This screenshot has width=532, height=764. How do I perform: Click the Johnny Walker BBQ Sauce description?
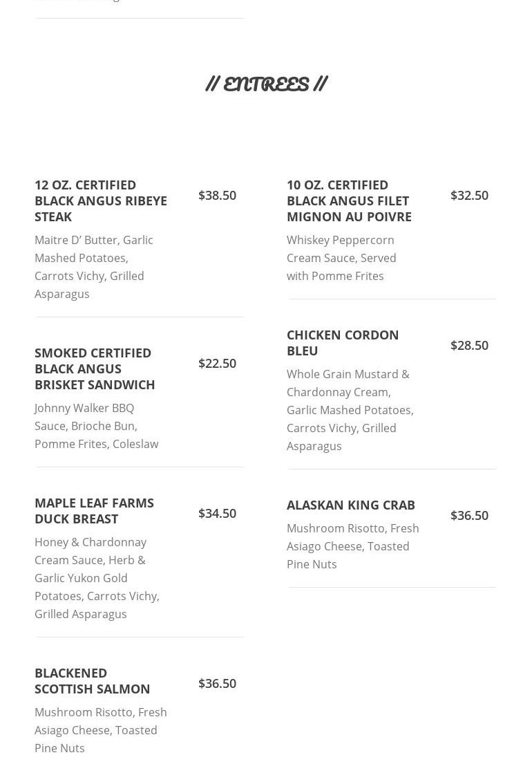96,426
